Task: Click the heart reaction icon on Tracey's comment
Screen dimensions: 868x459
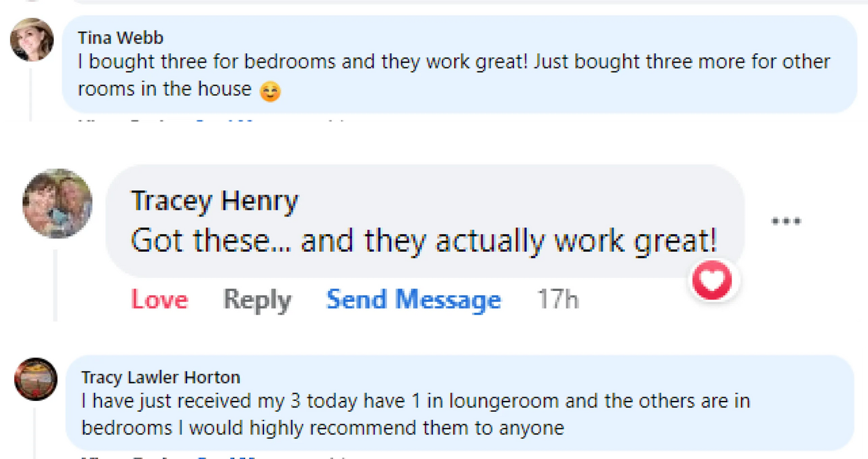Action: (x=714, y=281)
